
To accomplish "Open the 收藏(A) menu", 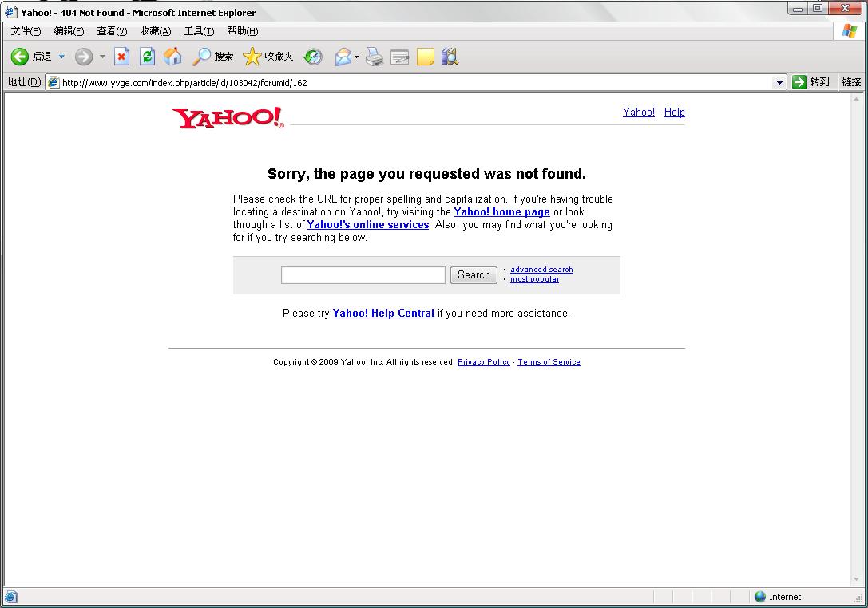I will click(156, 31).
